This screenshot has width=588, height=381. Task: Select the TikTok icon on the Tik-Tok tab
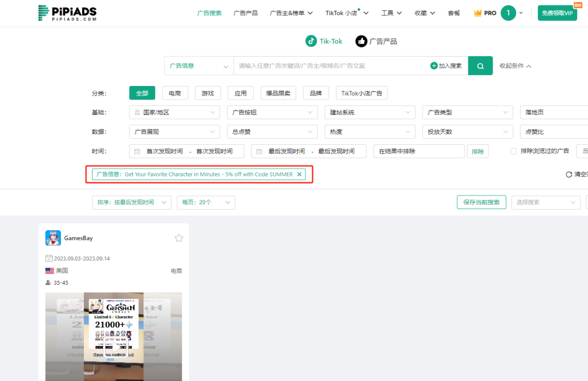(x=310, y=41)
